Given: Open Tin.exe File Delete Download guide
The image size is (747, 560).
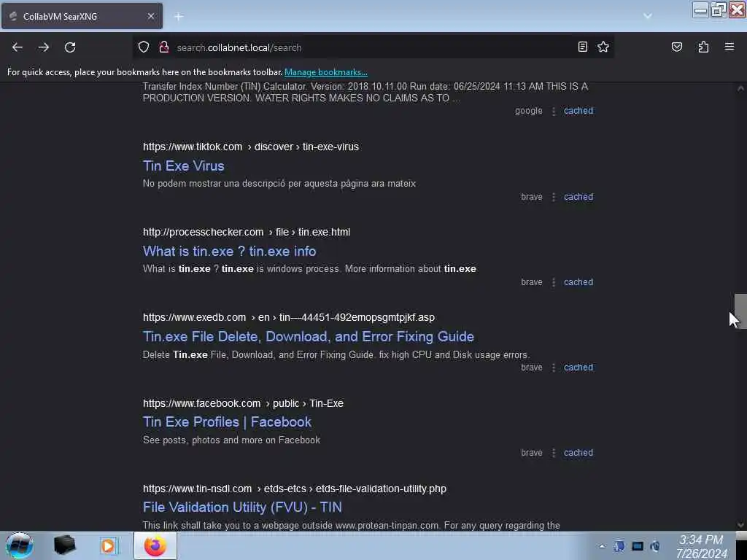Looking at the screenshot, I should tap(309, 337).
